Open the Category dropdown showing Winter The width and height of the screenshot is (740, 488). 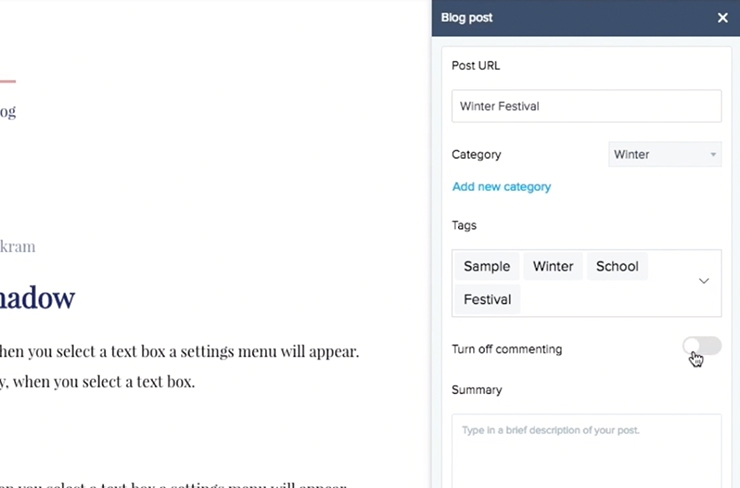click(x=664, y=154)
